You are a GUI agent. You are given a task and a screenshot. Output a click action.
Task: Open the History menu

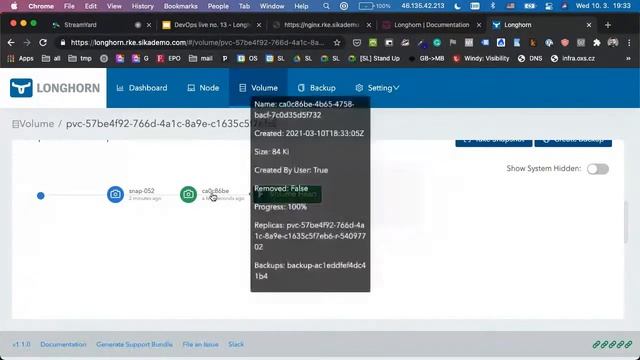pyautogui.click(x=142, y=6)
